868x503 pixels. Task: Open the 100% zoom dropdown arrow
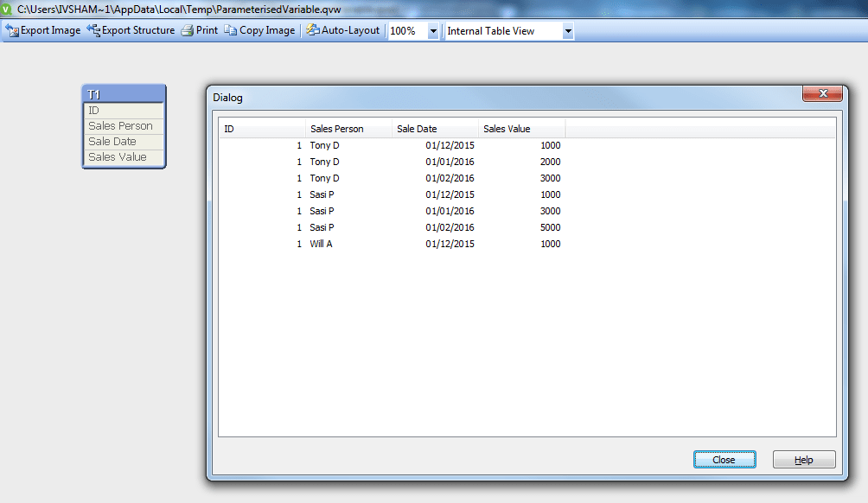[x=433, y=31]
